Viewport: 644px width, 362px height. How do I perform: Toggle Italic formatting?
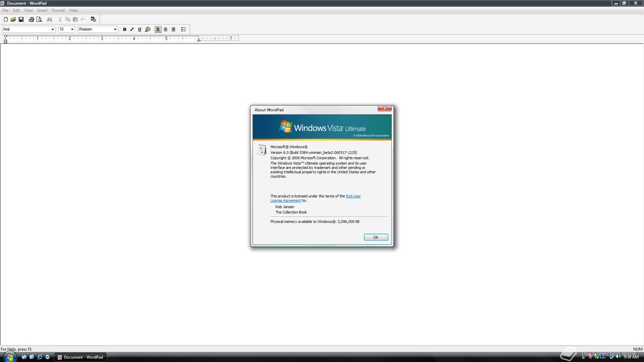132,29
